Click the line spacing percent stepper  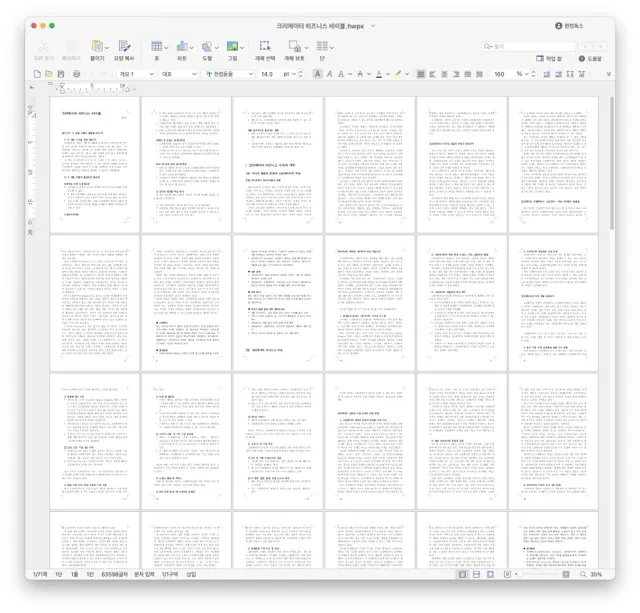533,74
